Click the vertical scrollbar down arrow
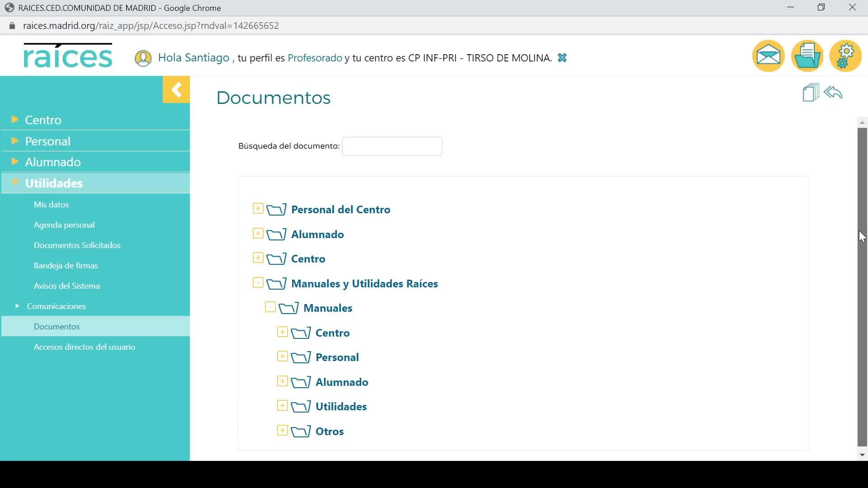Screen dimensions: 868x488 pos(862,455)
